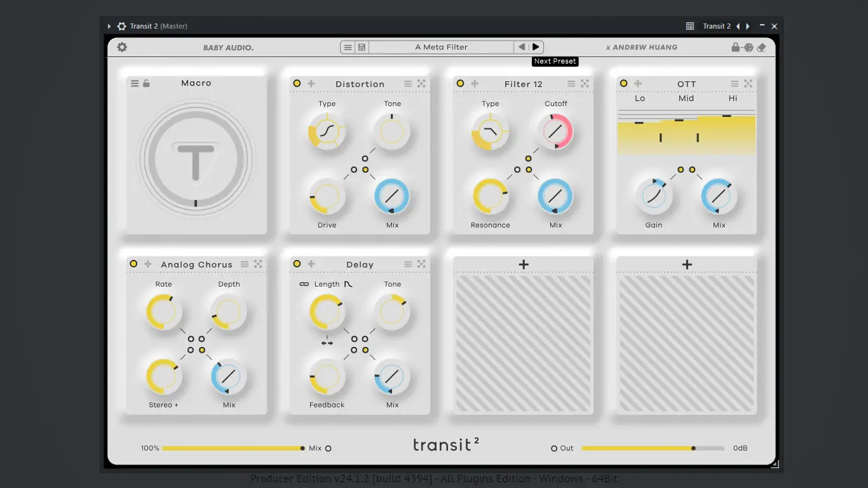Image resolution: width=868 pixels, height=488 pixels.
Task: Toggle the OTT module on
Action: [x=623, y=83]
